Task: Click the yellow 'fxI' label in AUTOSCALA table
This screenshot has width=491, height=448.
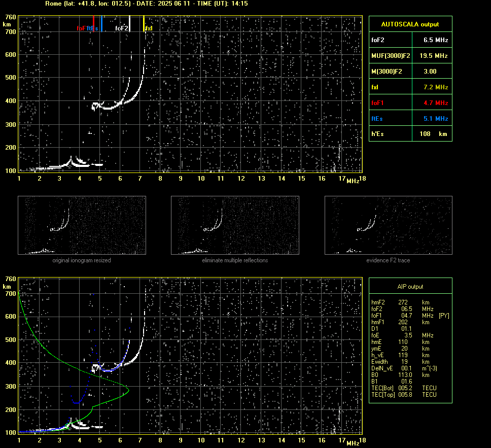Action: (x=375, y=87)
